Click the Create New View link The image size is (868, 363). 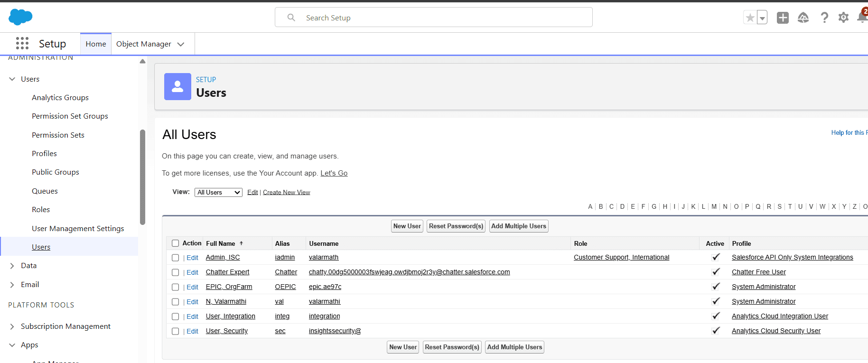click(x=287, y=192)
